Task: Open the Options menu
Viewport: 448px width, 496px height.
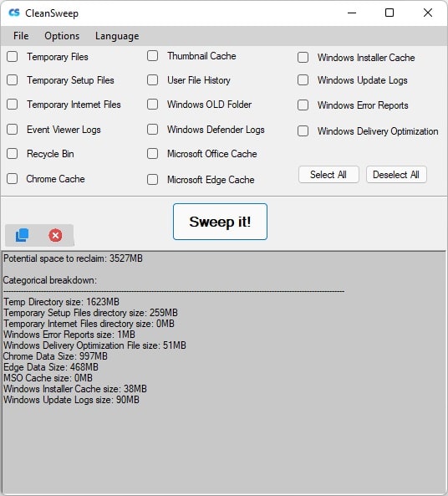Action: click(62, 36)
